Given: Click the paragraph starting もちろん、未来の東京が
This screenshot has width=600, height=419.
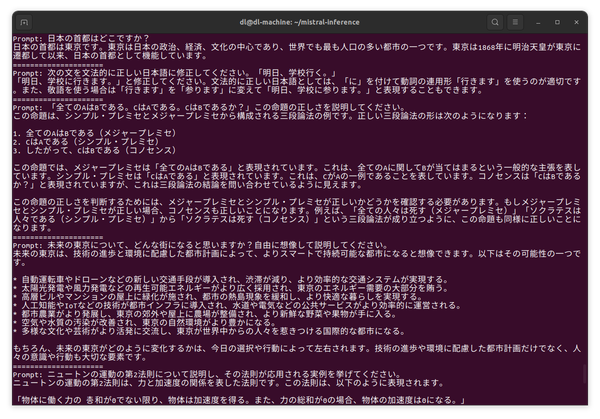Looking at the screenshot, I should pyautogui.click(x=297, y=352).
